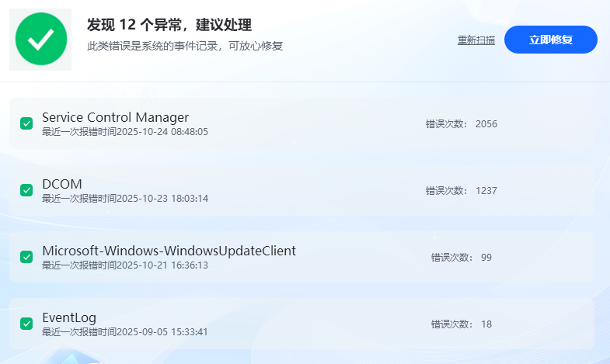Untick the EventLog checkbox
Screen dimensions: 610x364
click(26, 324)
